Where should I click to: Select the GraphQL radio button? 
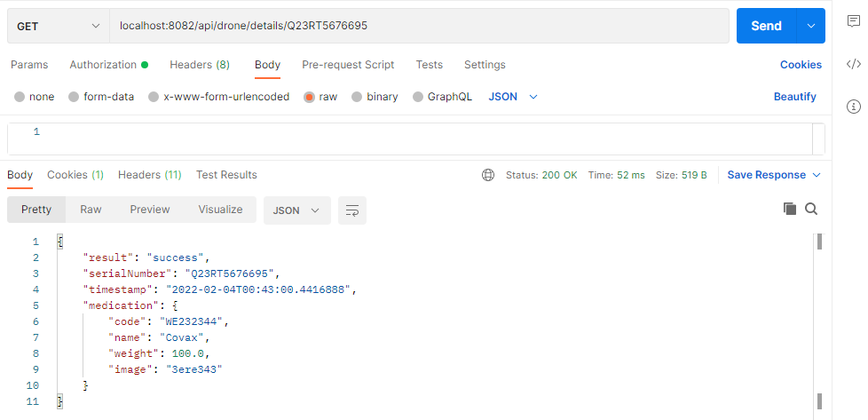pos(418,97)
